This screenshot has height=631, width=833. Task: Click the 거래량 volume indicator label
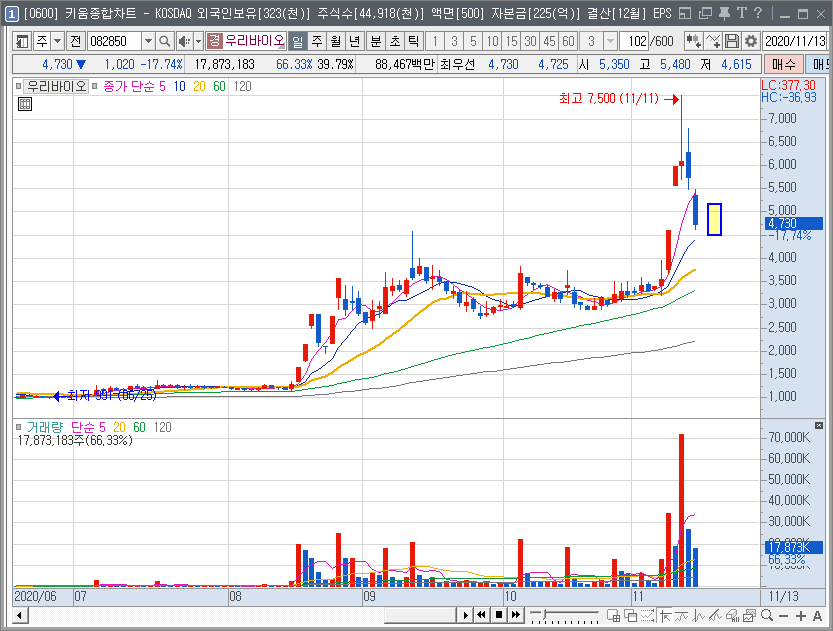(x=45, y=427)
